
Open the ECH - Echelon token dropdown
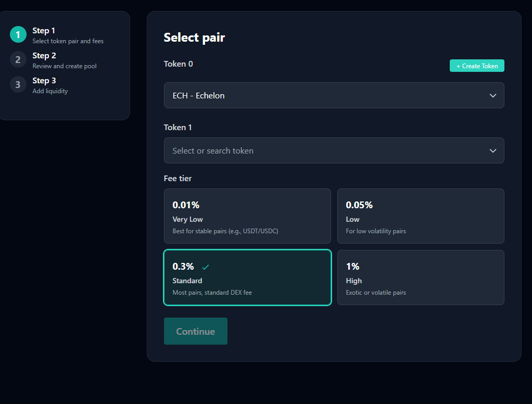(x=333, y=96)
